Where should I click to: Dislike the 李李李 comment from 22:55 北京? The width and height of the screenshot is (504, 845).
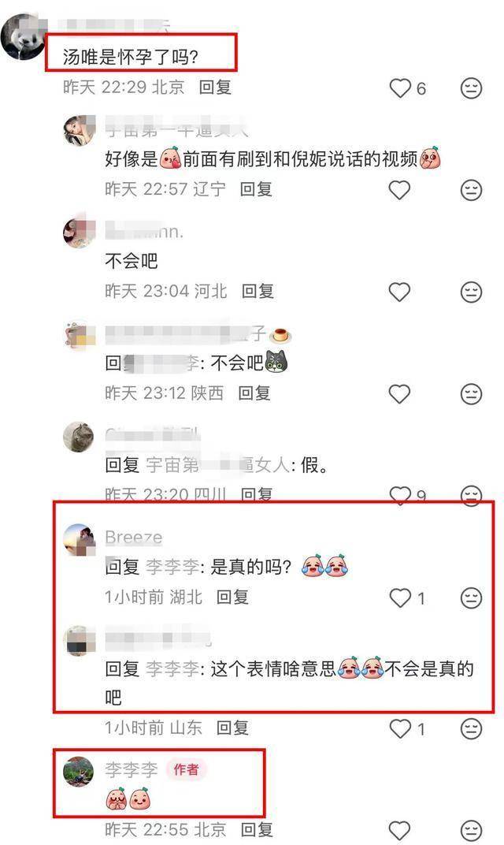pos(471,831)
